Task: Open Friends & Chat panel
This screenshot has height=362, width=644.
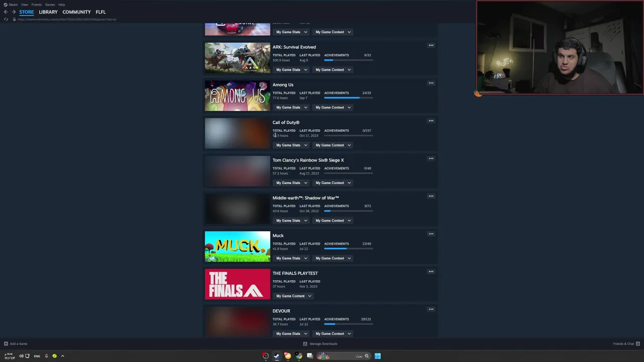Action: (x=626, y=344)
